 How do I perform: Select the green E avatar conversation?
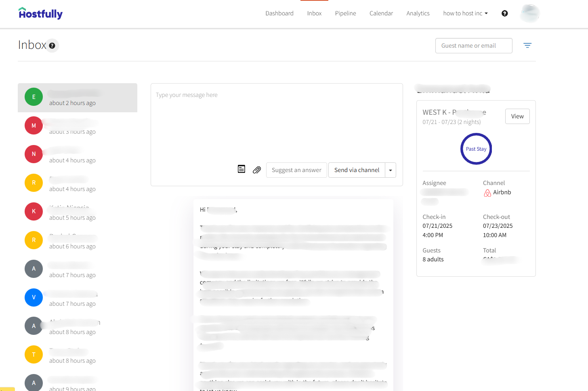coord(34,97)
